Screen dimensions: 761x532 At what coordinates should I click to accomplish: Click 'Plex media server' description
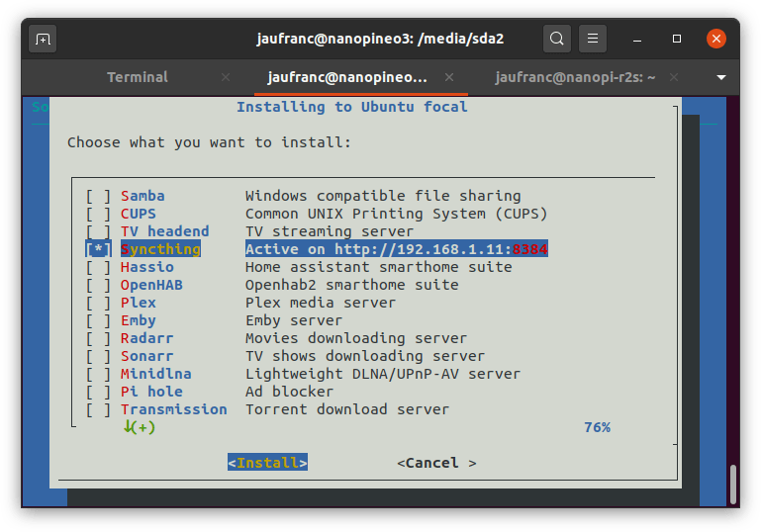(321, 303)
